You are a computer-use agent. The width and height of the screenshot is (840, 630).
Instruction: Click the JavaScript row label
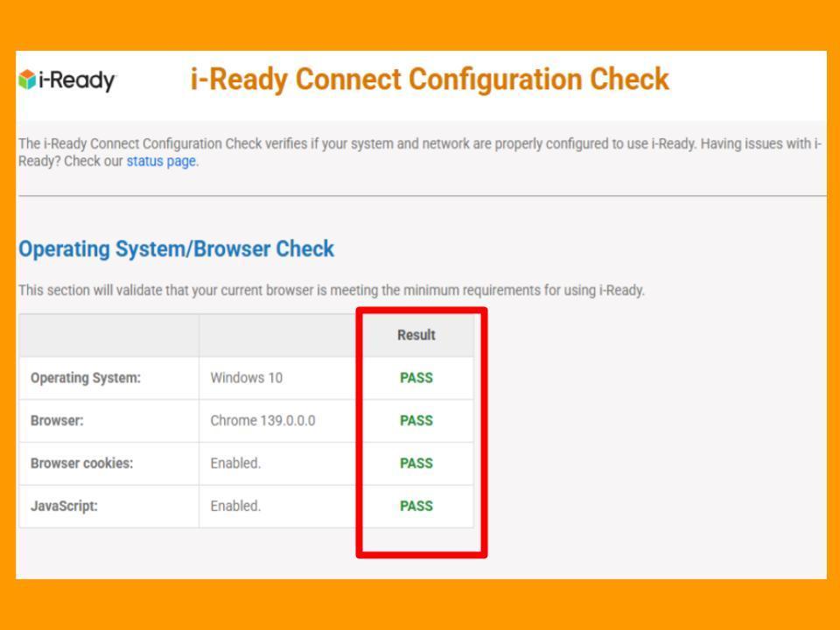[x=64, y=507]
